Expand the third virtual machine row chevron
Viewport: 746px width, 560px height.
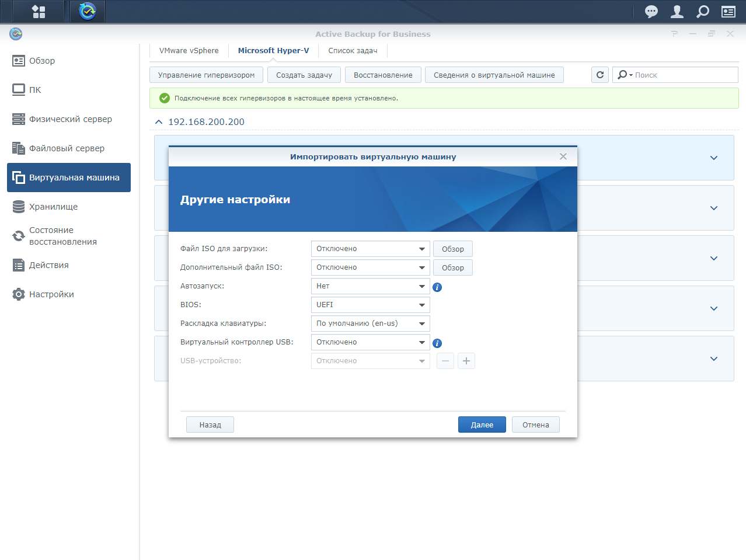[714, 258]
